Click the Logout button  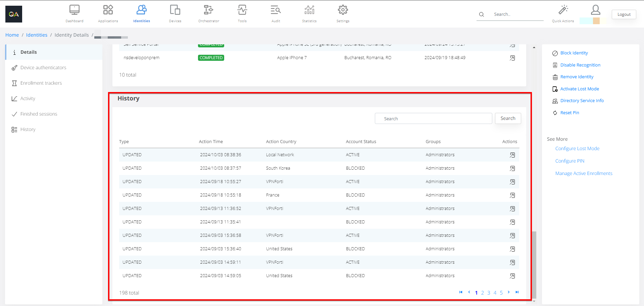click(624, 14)
